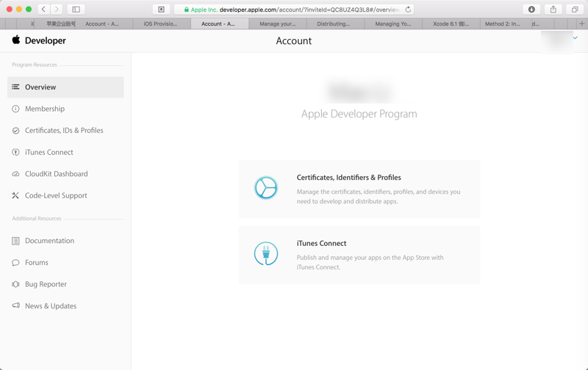The width and height of the screenshot is (588, 370).
Task: Open a new tab with plus button
Action: point(581,23)
